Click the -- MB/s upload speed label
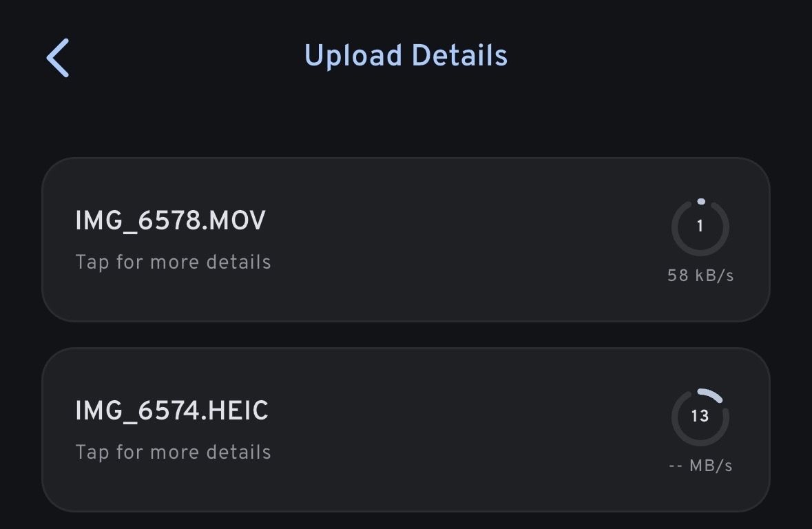812x529 pixels. (700, 466)
